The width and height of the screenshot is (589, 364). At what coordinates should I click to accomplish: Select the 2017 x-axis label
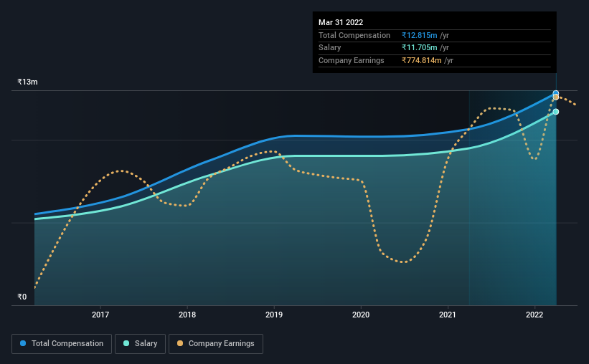[100, 315]
